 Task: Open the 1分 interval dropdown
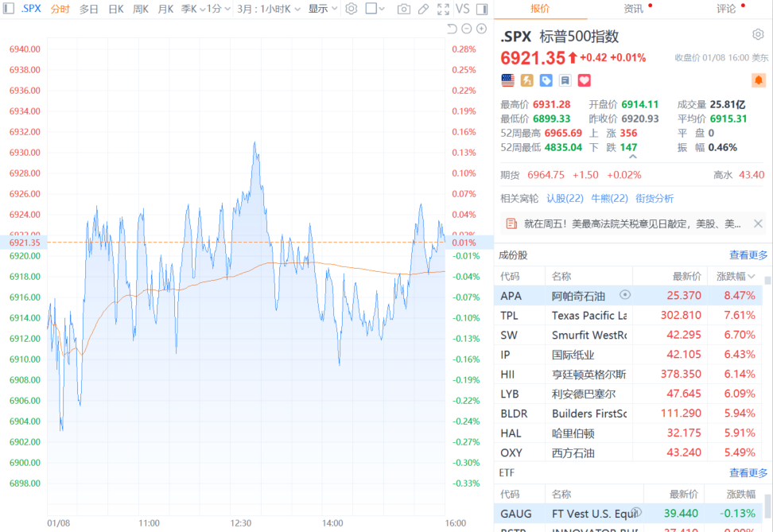tap(219, 9)
